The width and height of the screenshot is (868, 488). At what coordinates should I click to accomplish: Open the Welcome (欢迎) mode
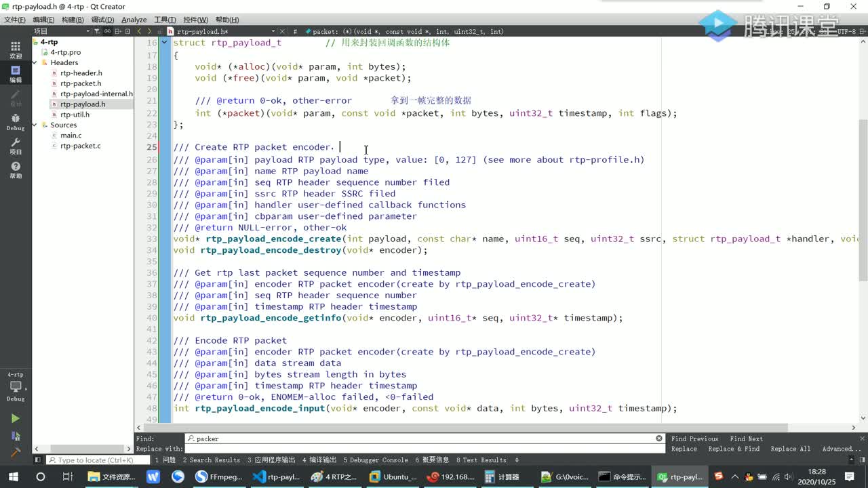pos(15,49)
